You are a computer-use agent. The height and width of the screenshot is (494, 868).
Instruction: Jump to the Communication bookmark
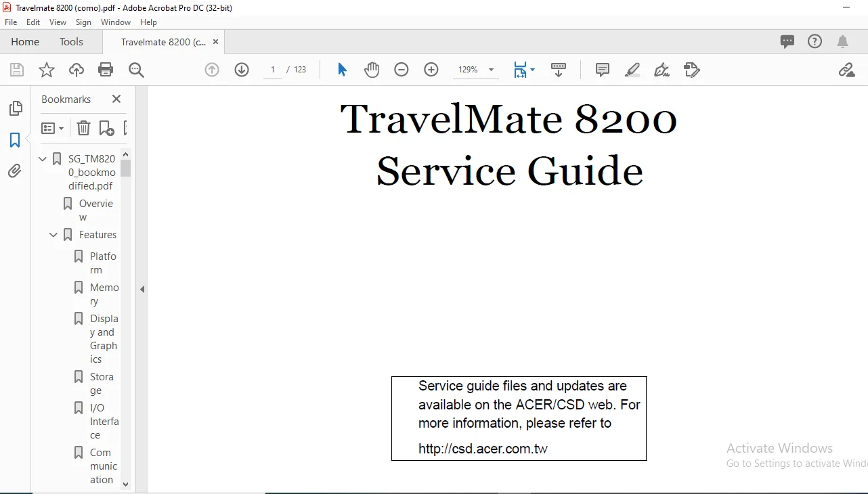pos(104,466)
